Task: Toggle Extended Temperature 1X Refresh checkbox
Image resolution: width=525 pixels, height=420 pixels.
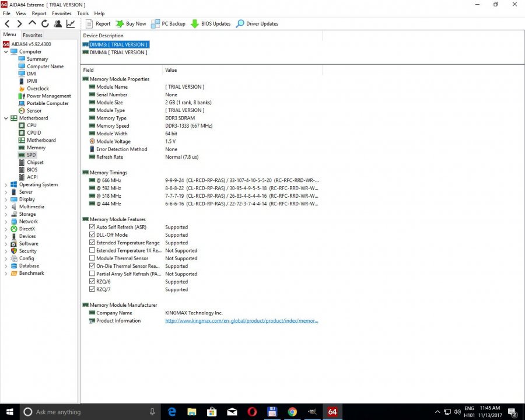Action: click(92, 250)
